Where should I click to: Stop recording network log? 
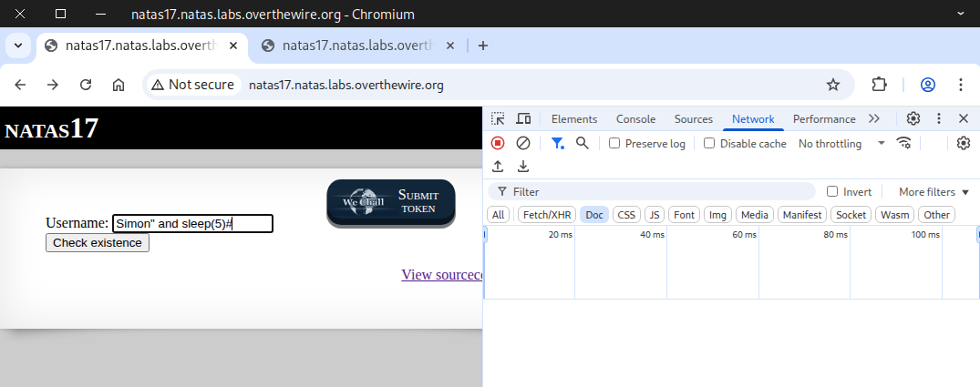tap(498, 143)
